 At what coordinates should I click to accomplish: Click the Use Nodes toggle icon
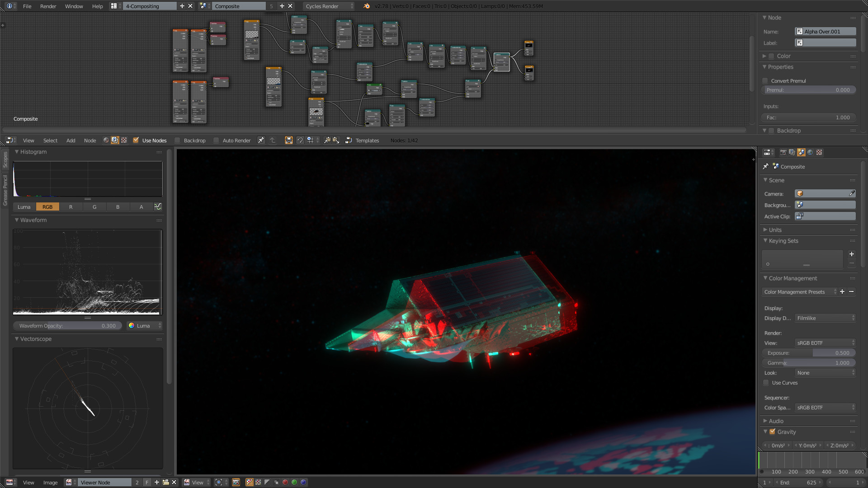136,140
